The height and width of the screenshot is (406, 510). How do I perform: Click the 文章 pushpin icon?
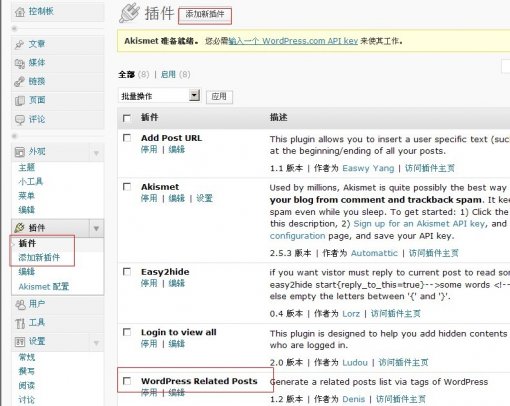click(x=19, y=44)
